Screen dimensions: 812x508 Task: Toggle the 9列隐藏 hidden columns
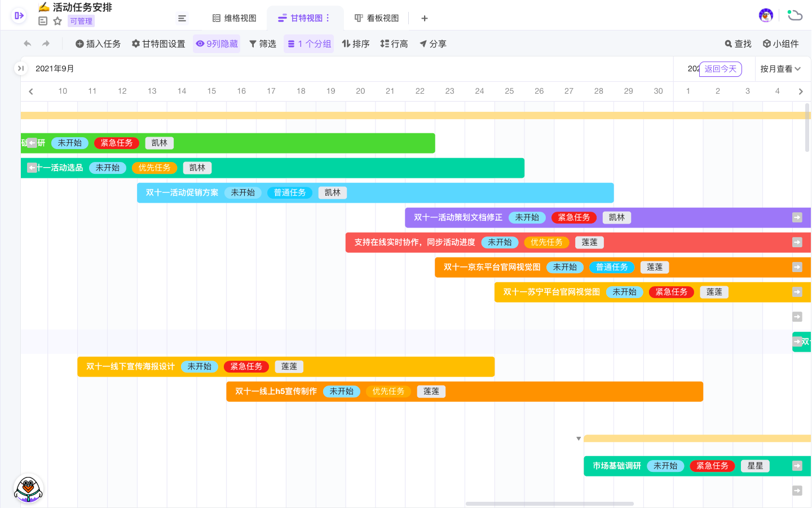pos(217,43)
